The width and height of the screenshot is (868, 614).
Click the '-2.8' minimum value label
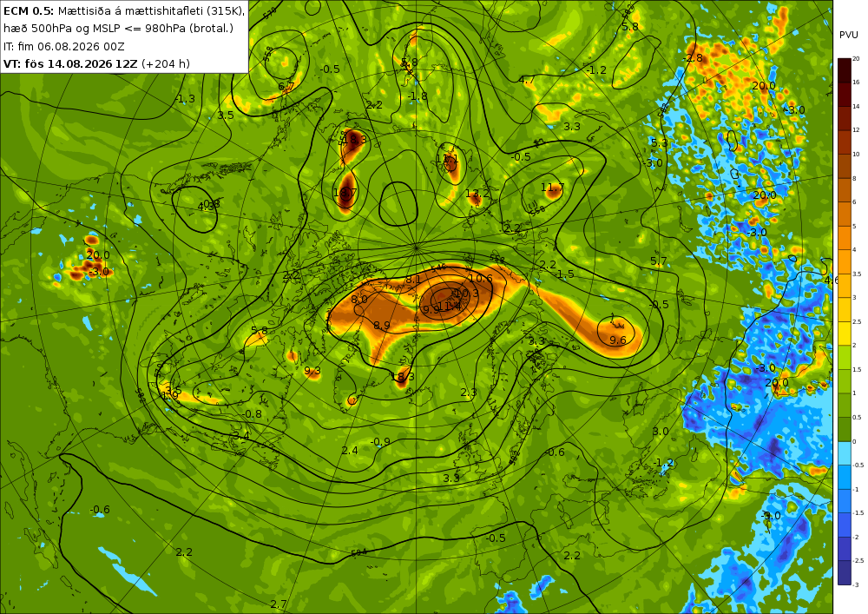[693, 57]
